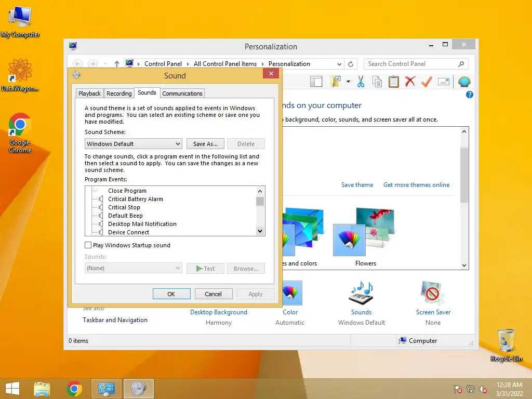Click the preview pane layout icon
The width and height of the screenshot is (532, 399).
(x=316, y=82)
